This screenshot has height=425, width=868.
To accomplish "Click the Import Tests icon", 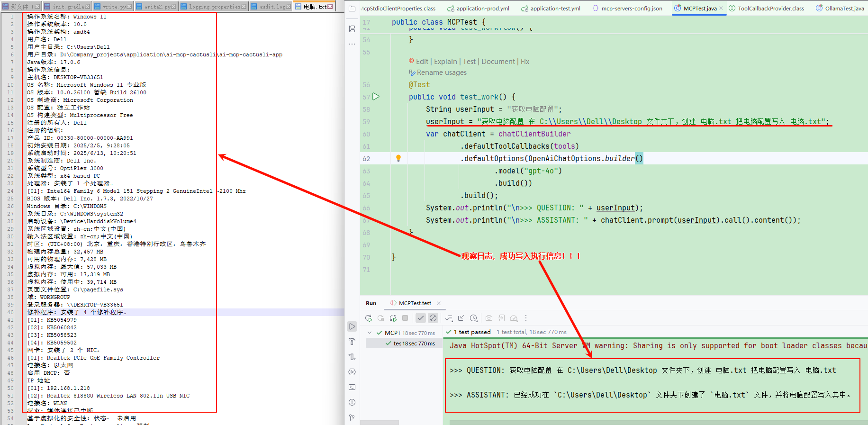I will (501, 318).
